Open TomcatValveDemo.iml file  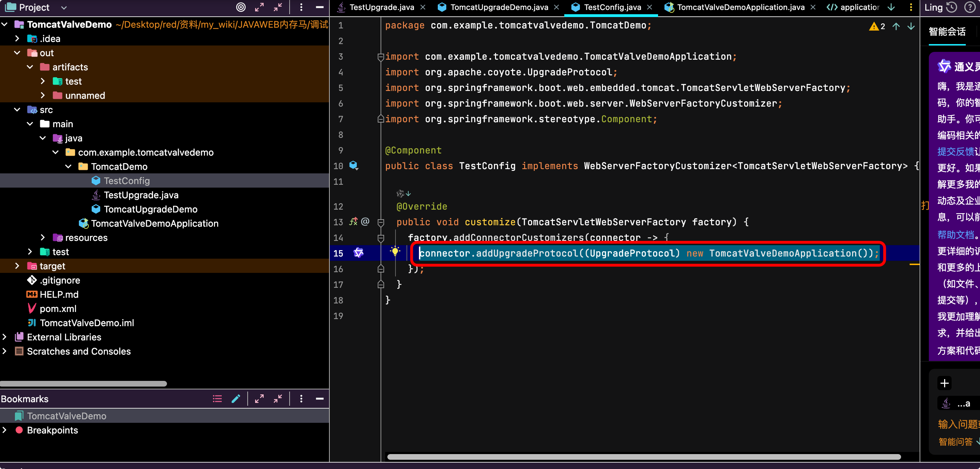(87, 323)
